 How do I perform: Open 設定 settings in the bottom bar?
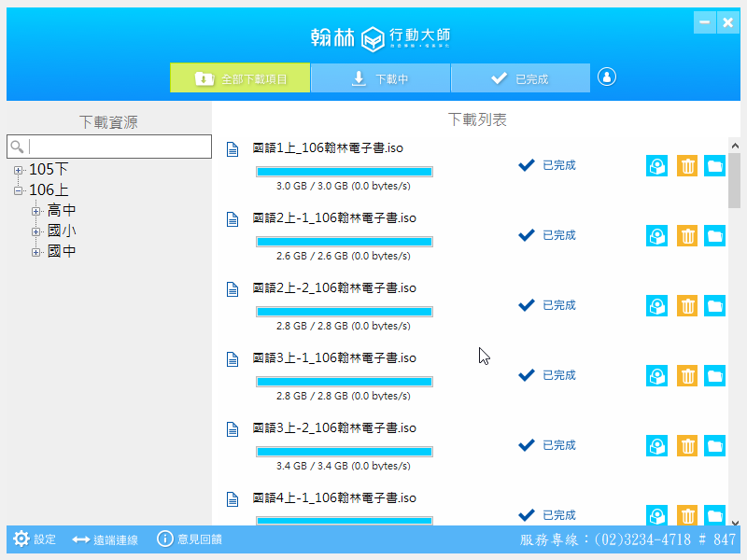click(x=35, y=539)
